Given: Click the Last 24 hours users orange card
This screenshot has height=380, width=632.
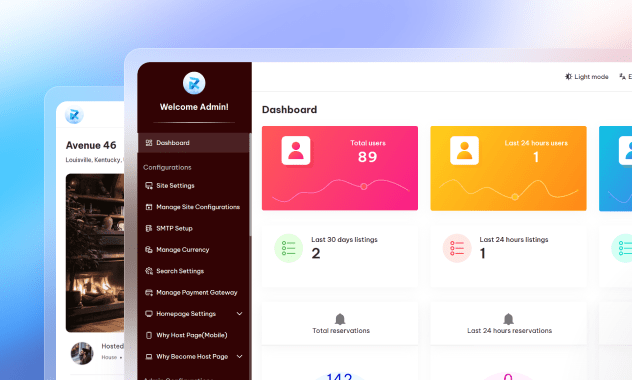Looking at the screenshot, I should point(508,168).
